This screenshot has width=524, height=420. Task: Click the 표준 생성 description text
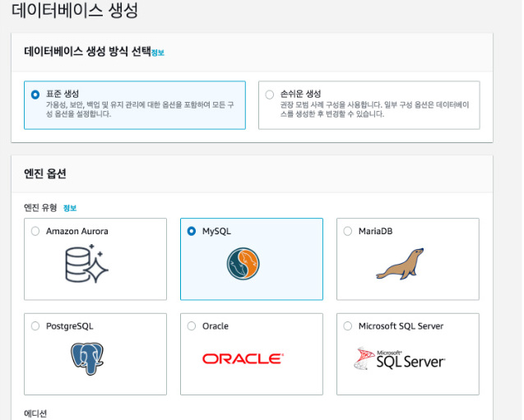[x=140, y=109]
